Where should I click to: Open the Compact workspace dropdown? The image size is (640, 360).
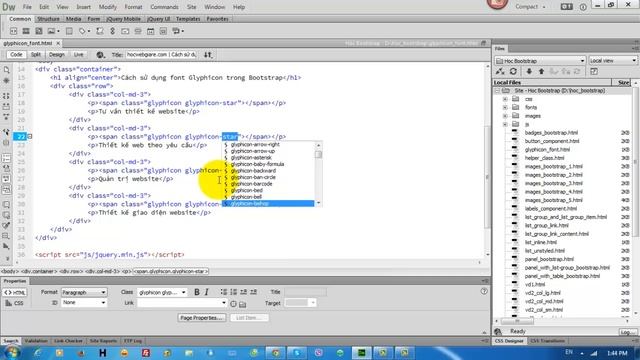[530, 7]
